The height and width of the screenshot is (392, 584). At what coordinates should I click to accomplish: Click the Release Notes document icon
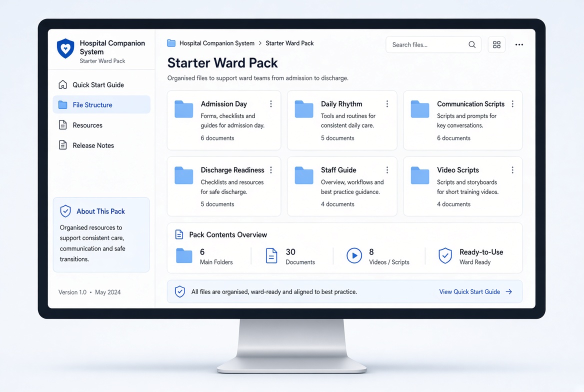click(63, 145)
